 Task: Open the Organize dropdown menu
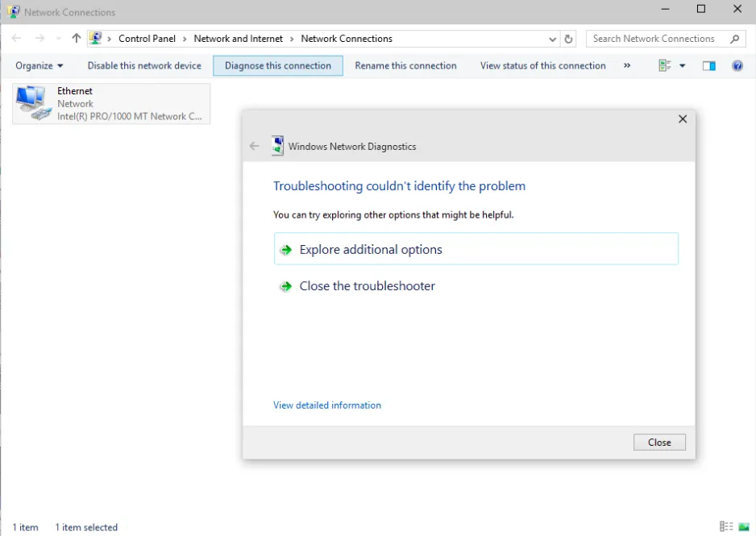39,66
